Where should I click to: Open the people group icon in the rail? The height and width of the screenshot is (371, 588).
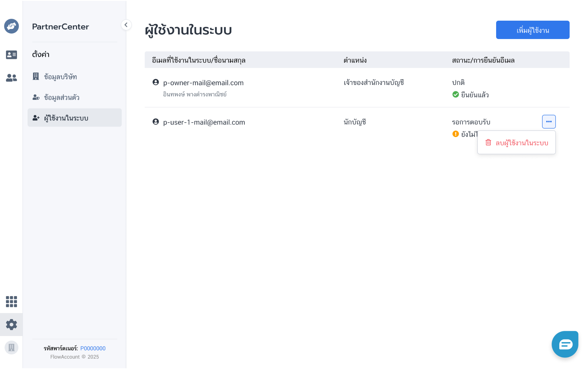pos(11,78)
